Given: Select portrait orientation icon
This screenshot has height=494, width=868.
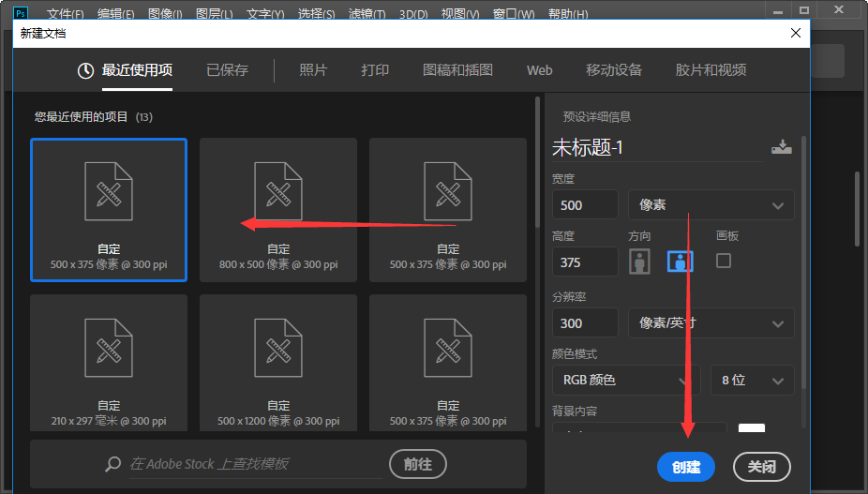Looking at the screenshot, I should tap(639, 261).
